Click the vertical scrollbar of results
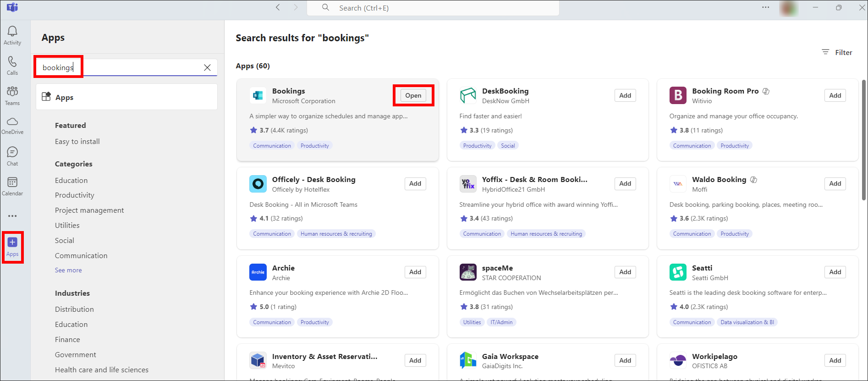Image resolution: width=868 pixels, height=381 pixels. [x=864, y=140]
